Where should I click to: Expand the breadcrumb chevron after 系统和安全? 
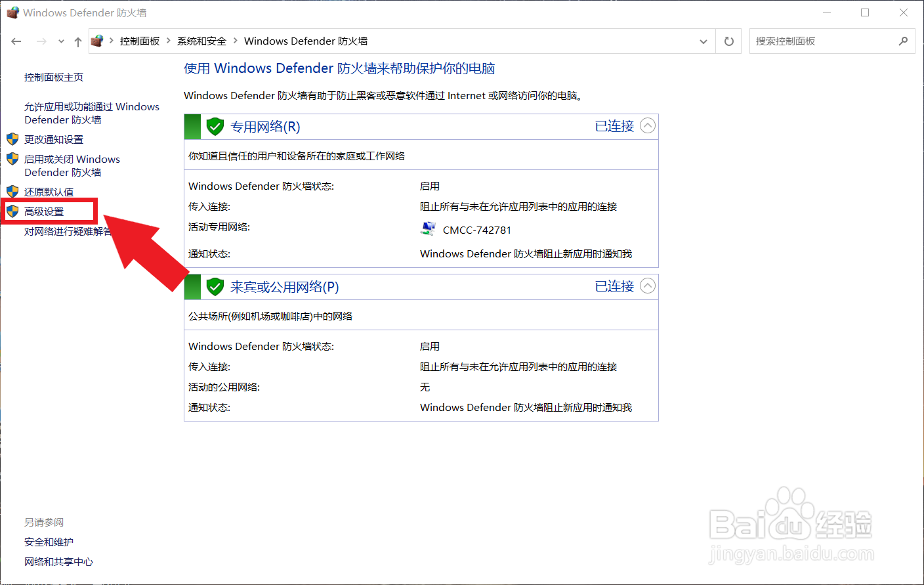[235, 41]
